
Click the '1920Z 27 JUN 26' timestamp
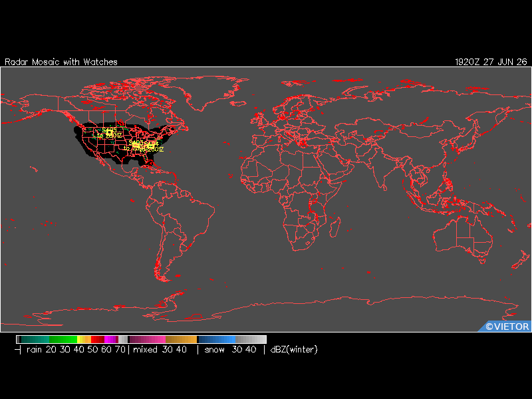click(491, 62)
